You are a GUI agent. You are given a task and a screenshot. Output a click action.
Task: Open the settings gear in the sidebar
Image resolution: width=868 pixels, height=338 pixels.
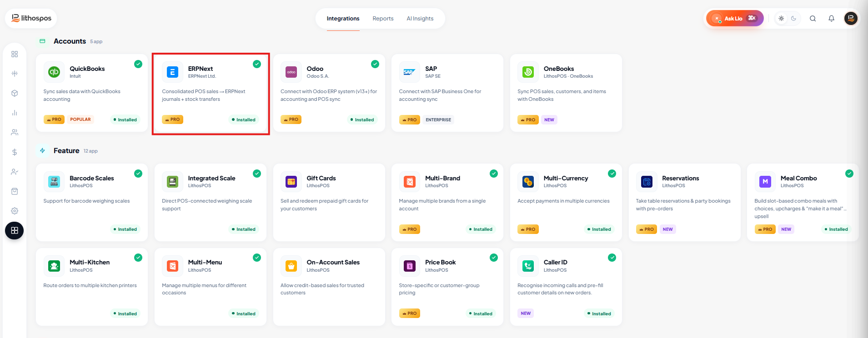click(15, 211)
